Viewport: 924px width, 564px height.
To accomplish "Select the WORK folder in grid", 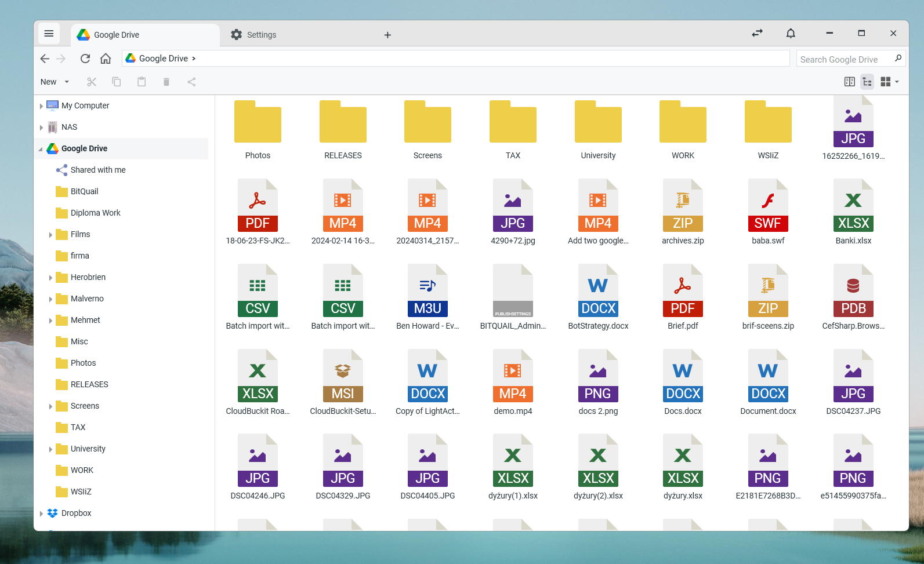I will tap(683, 130).
